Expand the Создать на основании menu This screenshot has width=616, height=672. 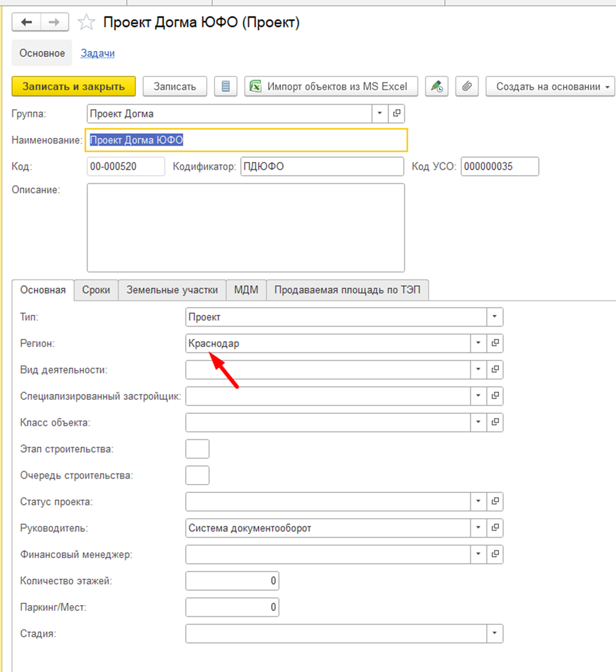(x=550, y=86)
